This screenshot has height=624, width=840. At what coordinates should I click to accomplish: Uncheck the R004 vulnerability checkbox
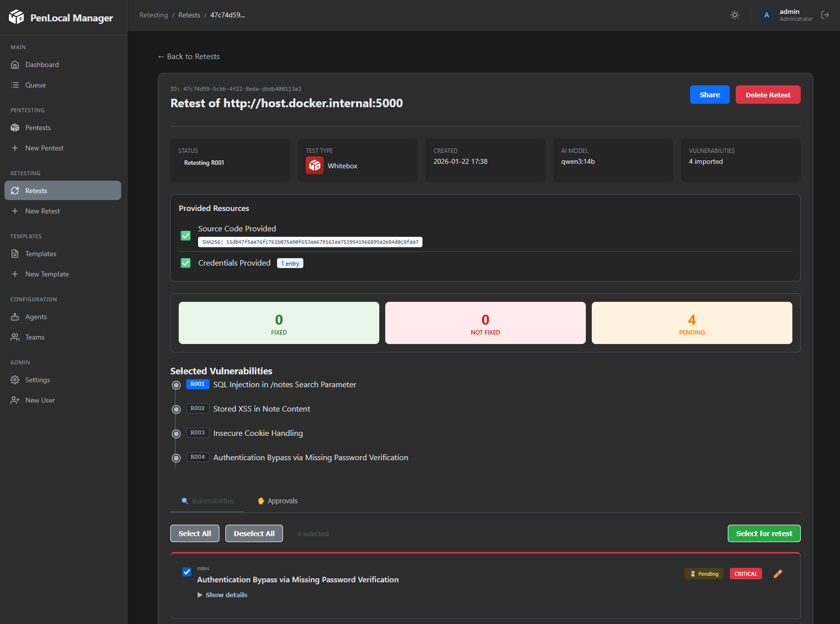pos(187,572)
